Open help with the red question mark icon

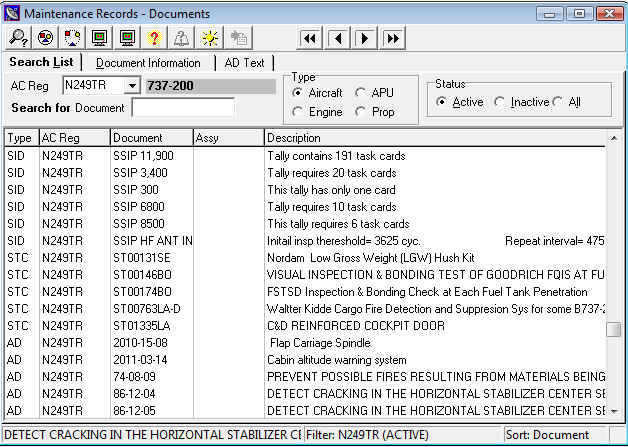tap(154, 38)
